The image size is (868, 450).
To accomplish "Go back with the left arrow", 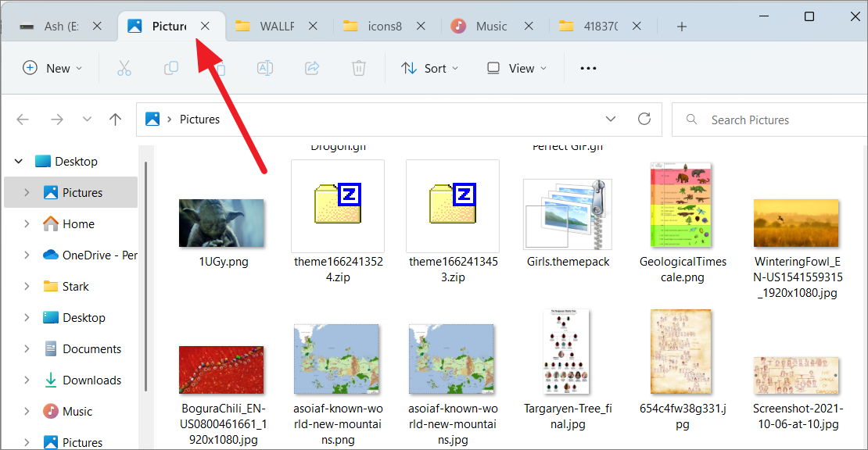I will (x=23, y=120).
